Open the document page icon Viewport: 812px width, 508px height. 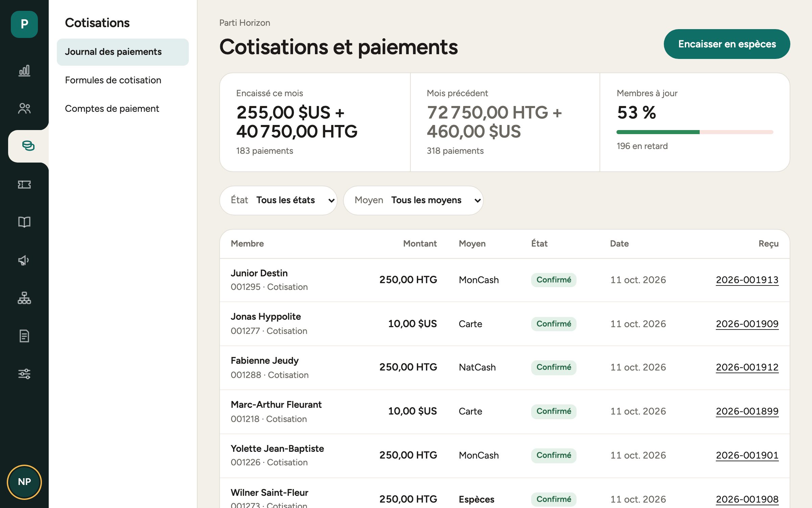coord(24,336)
